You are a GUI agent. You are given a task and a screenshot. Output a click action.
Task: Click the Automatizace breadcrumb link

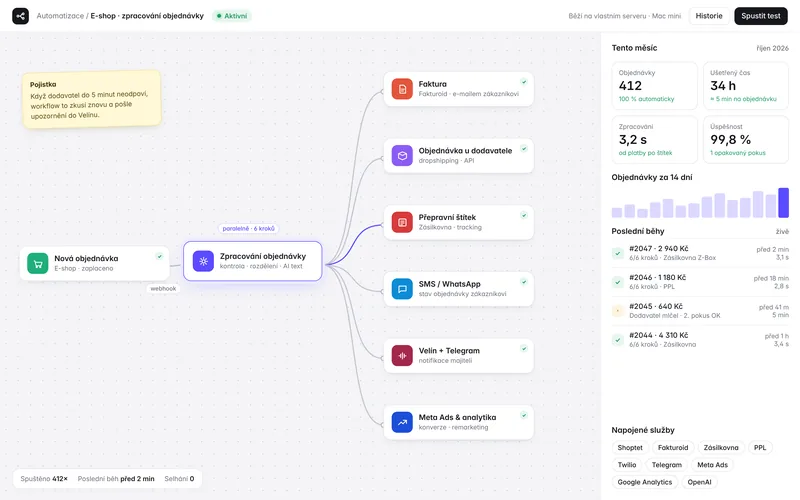point(60,16)
